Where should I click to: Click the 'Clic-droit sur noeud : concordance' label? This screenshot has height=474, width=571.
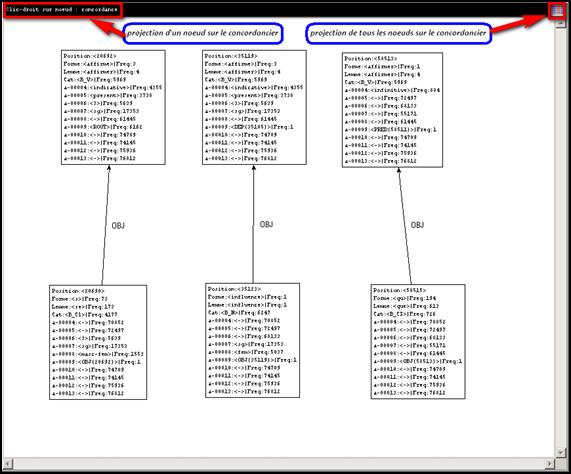pos(62,9)
